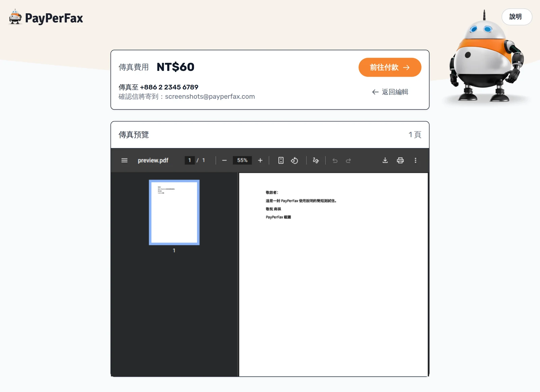Select page 1 thumbnail in sidebar

pyautogui.click(x=174, y=212)
